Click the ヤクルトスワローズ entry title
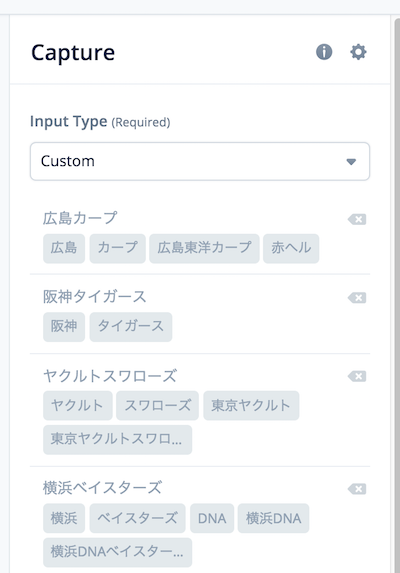Image resolution: width=400 pixels, height=573 pixels. [x=110, y=376]
